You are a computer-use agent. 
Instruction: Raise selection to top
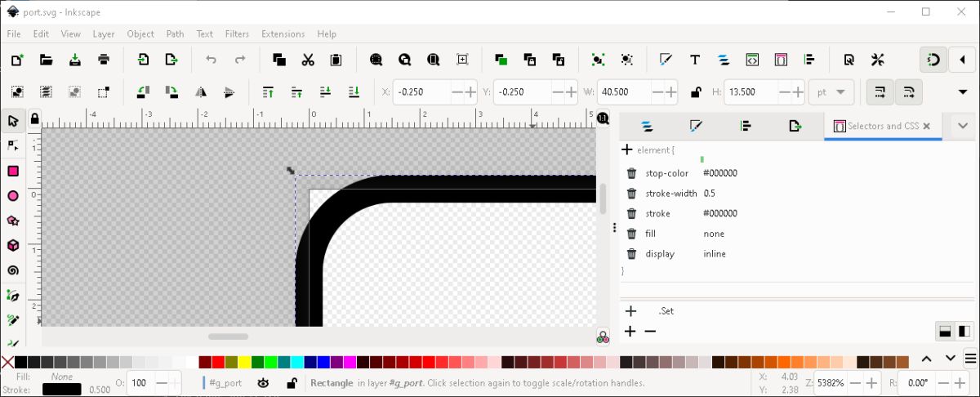click(268, 92)
